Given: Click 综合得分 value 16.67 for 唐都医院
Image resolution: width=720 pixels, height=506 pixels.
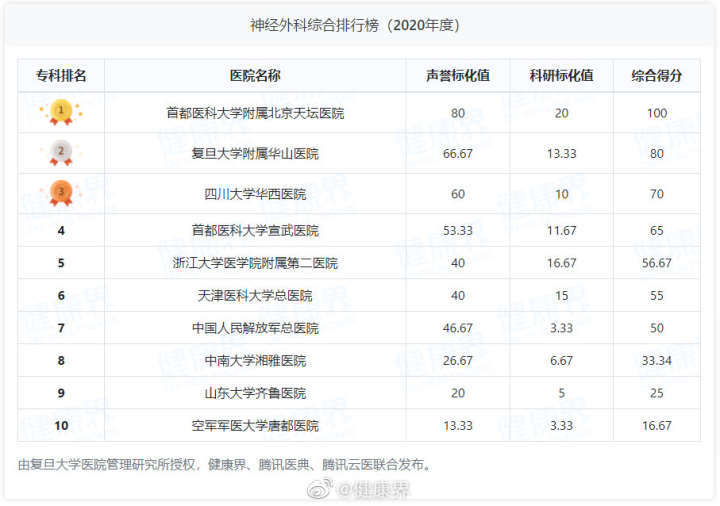Looking at the screenshot, I should click(657, 426).
